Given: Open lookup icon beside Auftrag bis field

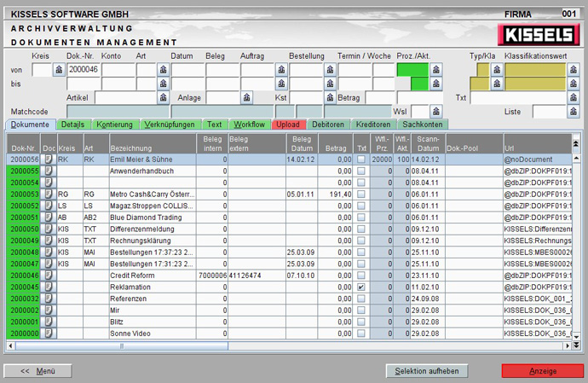Looking at the screenshot, I should (x=281, y=84).
